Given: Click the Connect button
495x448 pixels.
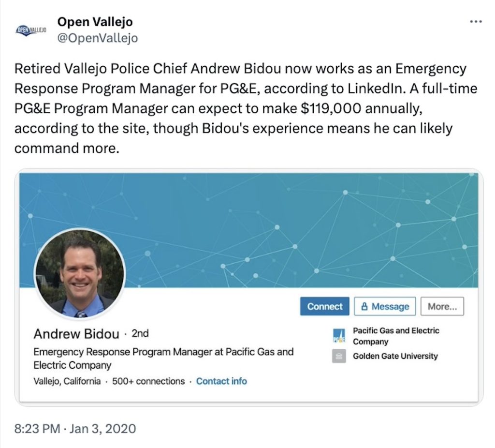Looking at the screenshot, I should coord(324,306).
